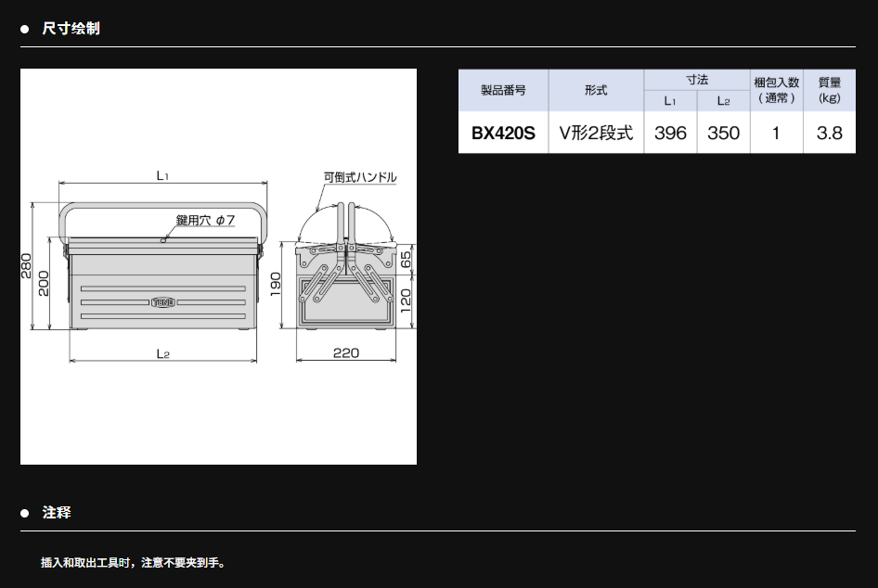Click the TONE logo on the toolbox drawing

pyautogui.click(x=163, y=301)
